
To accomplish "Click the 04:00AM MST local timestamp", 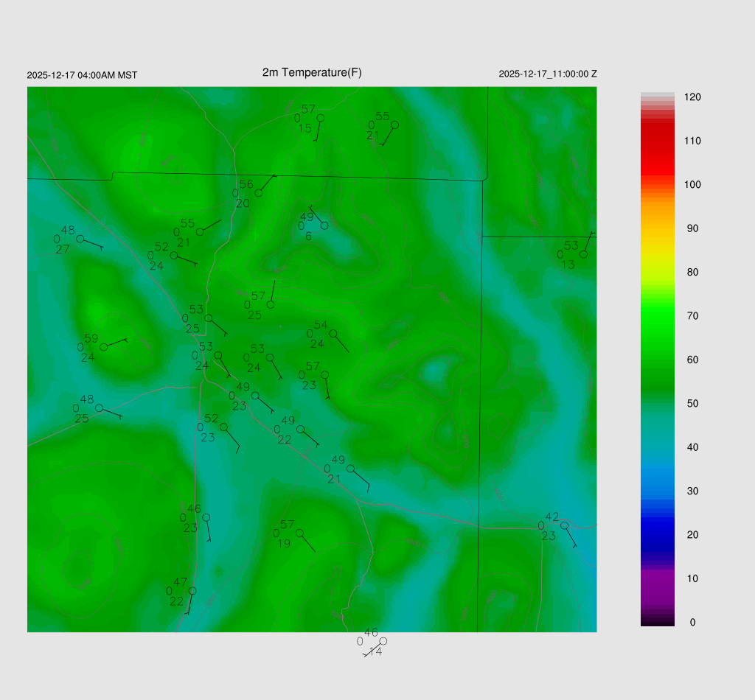I will [82, 75].
